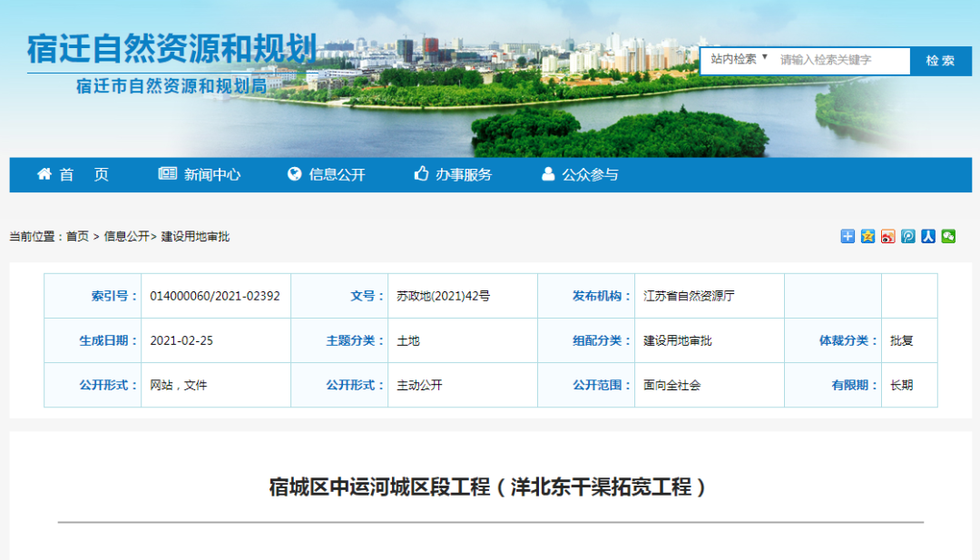Image resolution: width=980 pixels, height=560 pixels.
Task: Share via the WeChat icon
Action: coord(948,236)
